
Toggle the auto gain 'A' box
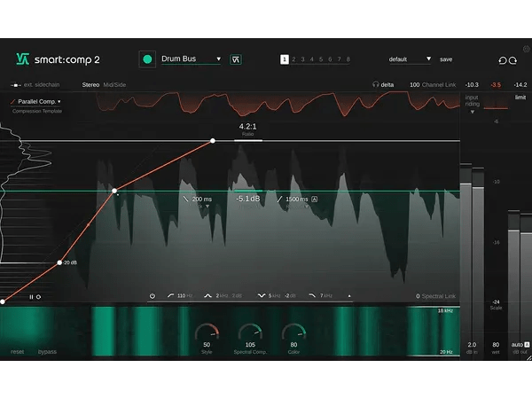pyautogui.click(x=527, y=345)
